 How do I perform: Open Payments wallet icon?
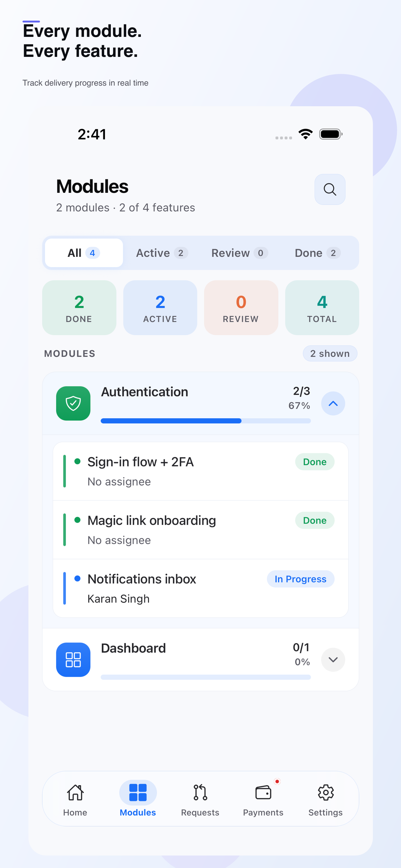[263, 792]
